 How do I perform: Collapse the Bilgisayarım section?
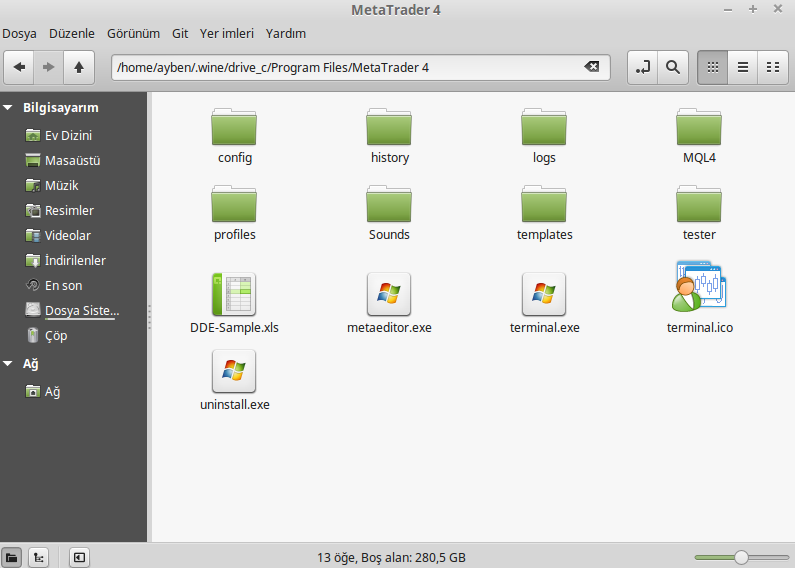pyautogui.click(x=8, y=108)
